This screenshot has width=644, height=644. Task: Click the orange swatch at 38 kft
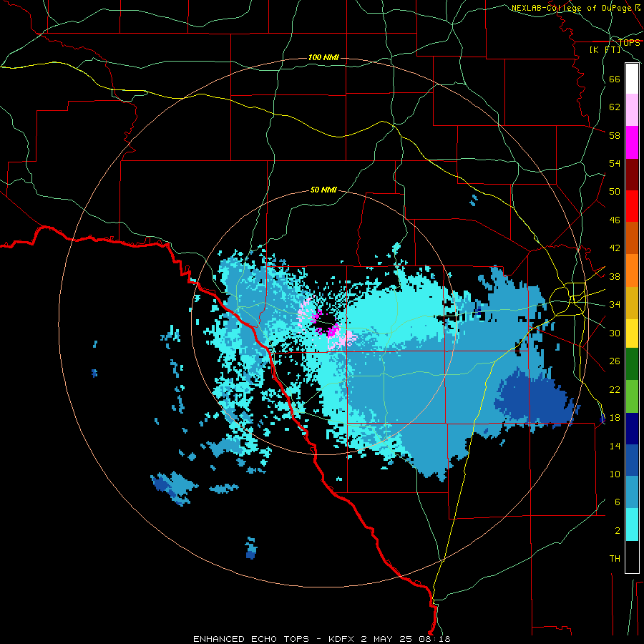click(632, 270)
